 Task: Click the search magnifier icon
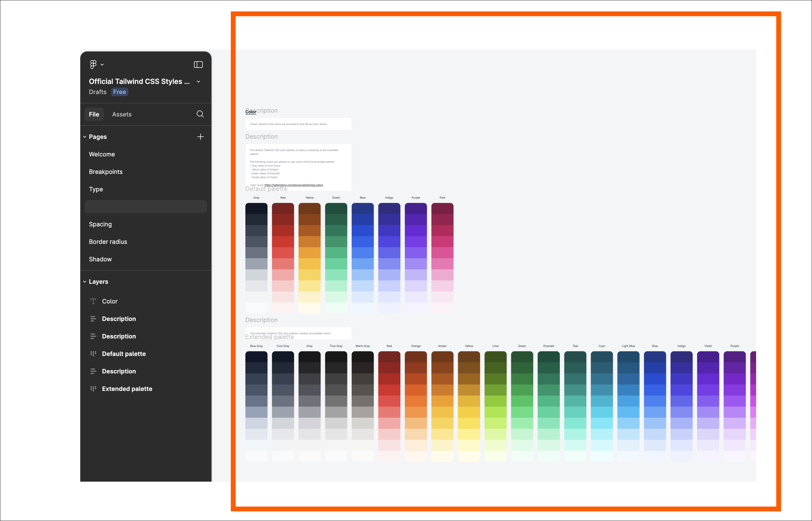click(200, 114)
